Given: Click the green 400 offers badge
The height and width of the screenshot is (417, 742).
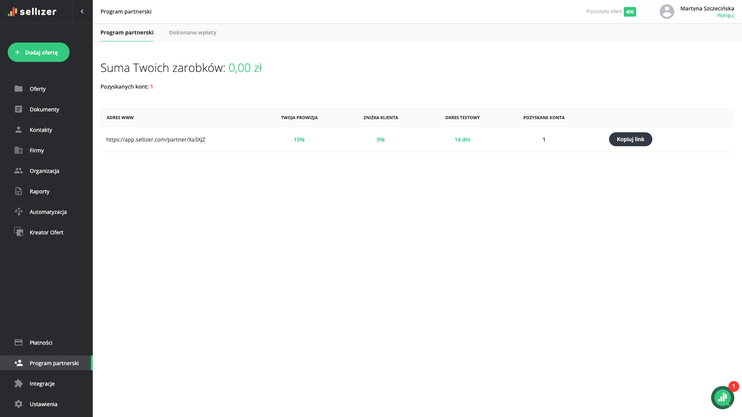Looking at the screenshot, I should point(630,12).
